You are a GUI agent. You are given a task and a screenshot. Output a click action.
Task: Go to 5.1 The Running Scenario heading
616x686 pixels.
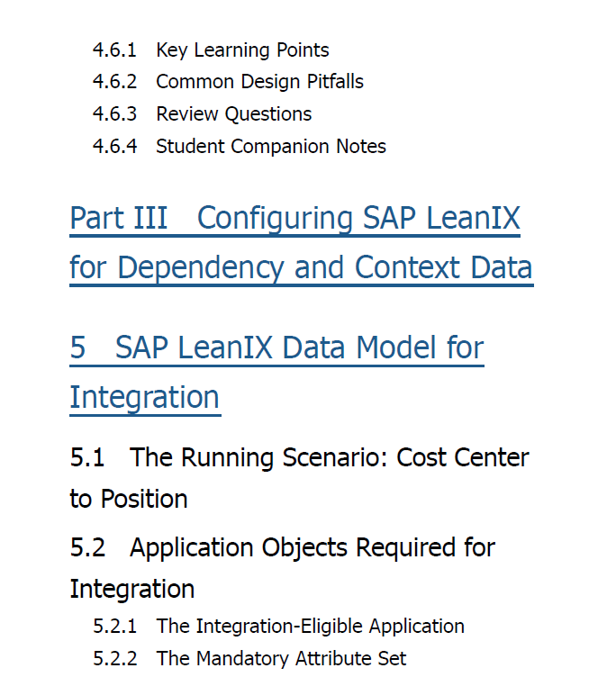pyautogui.click(x=300, y=458)
